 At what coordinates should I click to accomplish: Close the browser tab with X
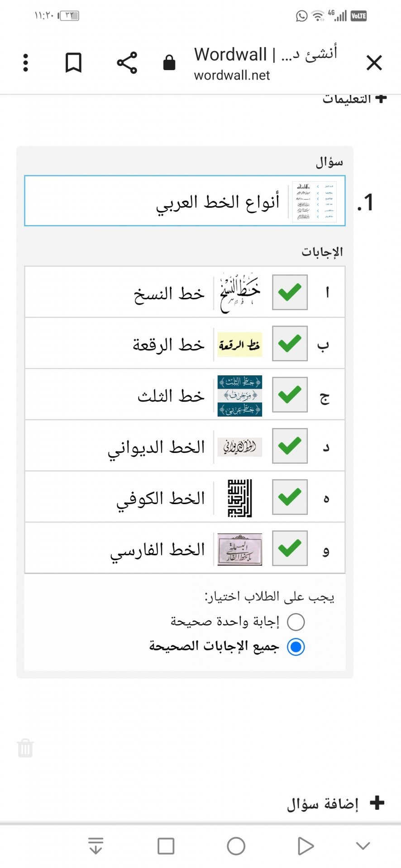pyautogui.click(x=374, y=63)
